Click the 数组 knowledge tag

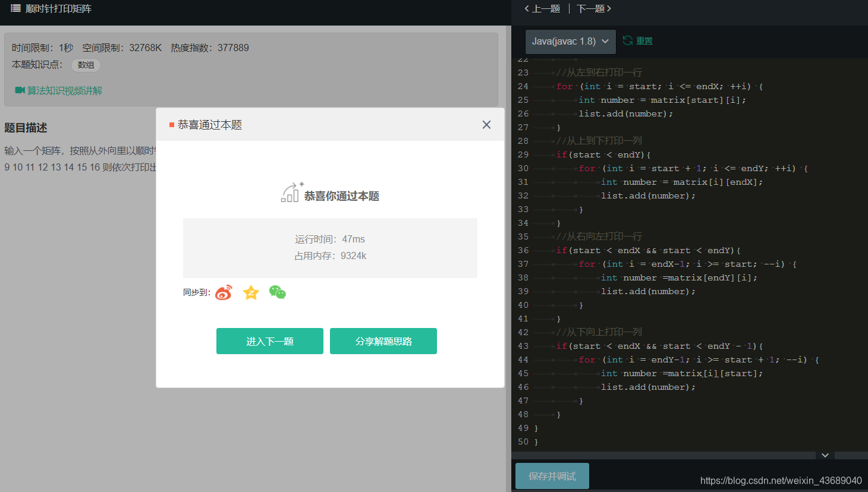tap(86, 65)
